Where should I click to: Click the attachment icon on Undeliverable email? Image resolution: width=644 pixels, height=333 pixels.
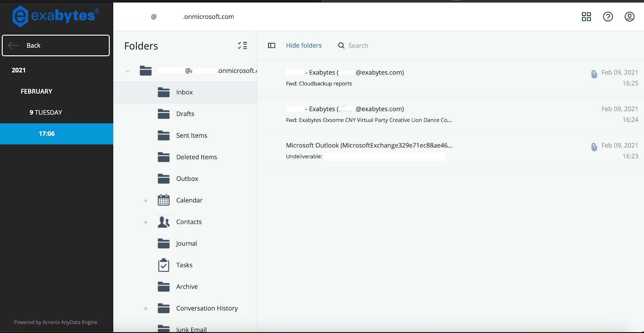pyautogui.click(x=594, y=147)
